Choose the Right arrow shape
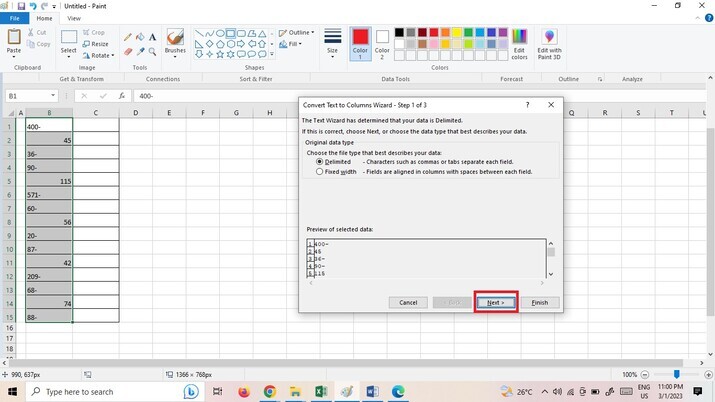This screenshot has height=402, width=715. pyautogui.click(x=241, y=44)
